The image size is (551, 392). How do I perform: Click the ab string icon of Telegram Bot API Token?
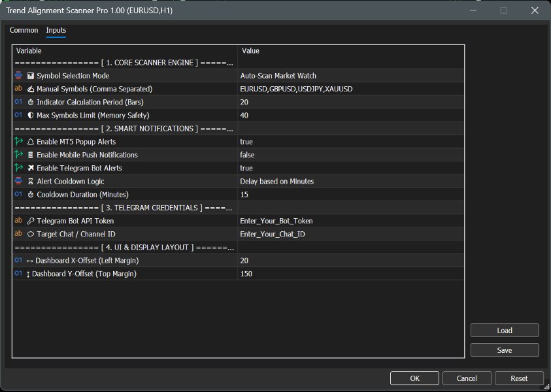[x=18, y=220]
